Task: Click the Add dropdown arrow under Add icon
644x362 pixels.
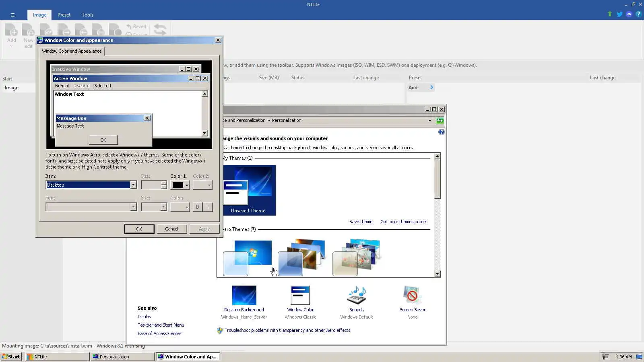Action: click(x=11, y=46)
